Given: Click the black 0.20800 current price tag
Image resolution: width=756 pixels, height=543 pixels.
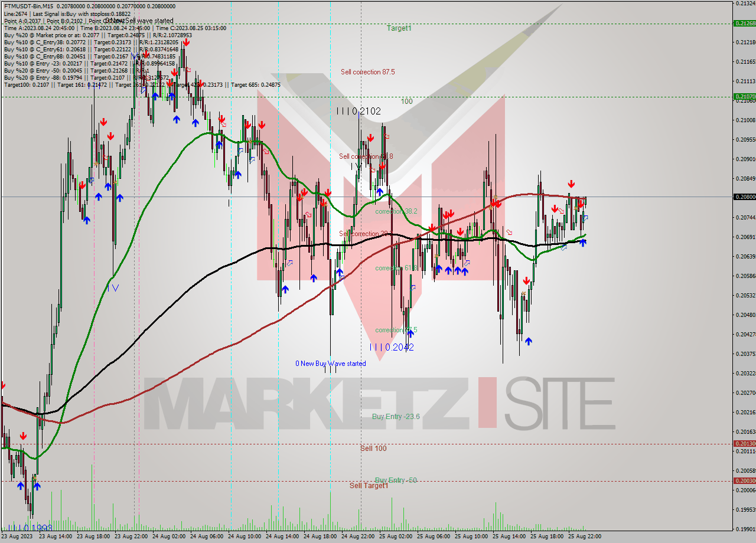Looking at the screenshot, I should (x=744, y=197).
